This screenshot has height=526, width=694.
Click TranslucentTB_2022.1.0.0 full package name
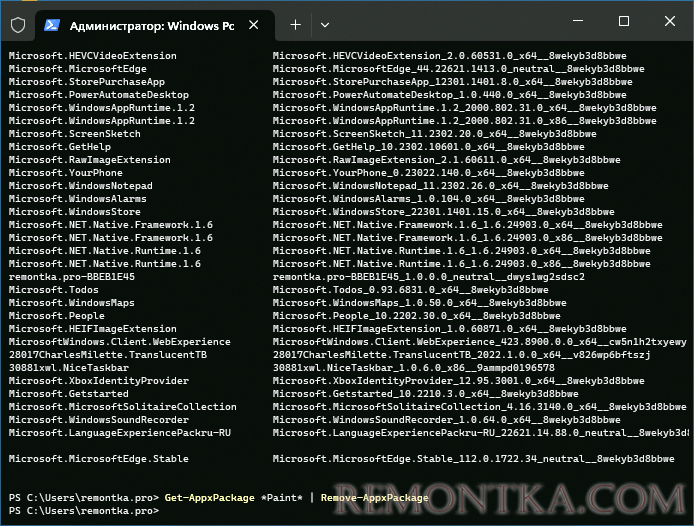click(462, 355)
